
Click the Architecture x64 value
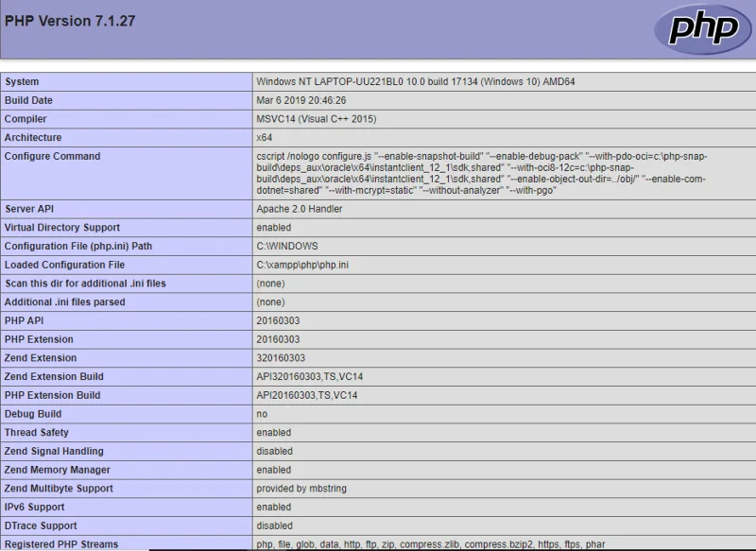point(265,137)
